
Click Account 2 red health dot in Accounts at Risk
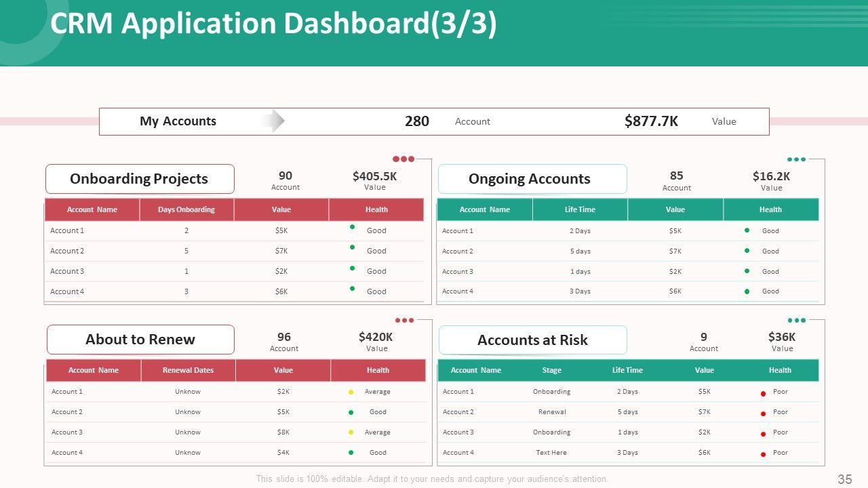763,414
